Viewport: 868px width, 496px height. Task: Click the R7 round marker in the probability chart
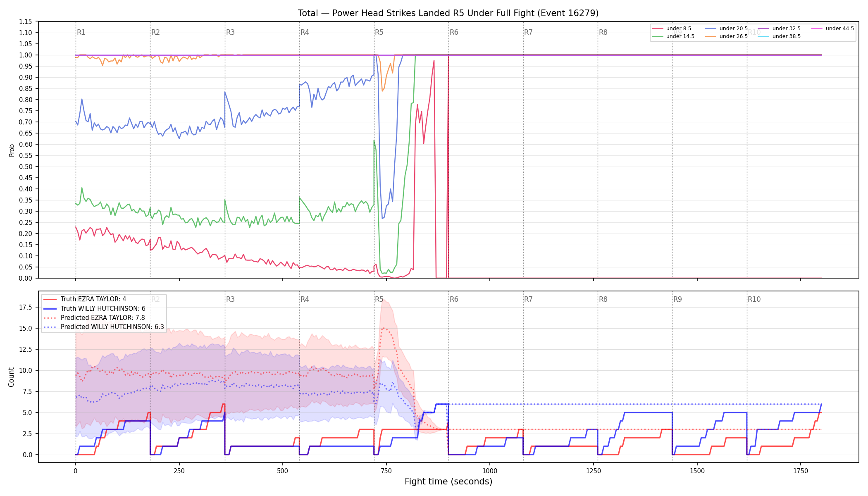tap(528, 32)
